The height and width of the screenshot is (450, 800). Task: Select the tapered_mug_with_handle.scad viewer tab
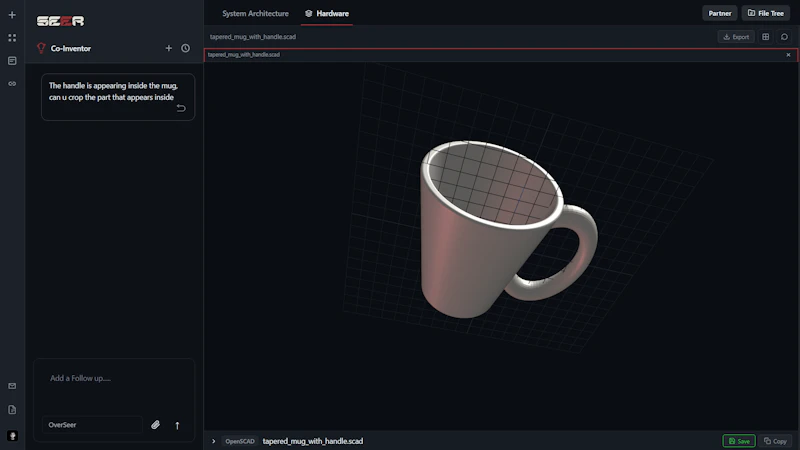(244, 55)
